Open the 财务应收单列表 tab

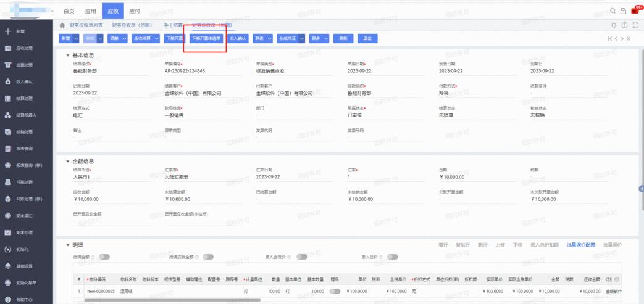(x=86, y=25)
